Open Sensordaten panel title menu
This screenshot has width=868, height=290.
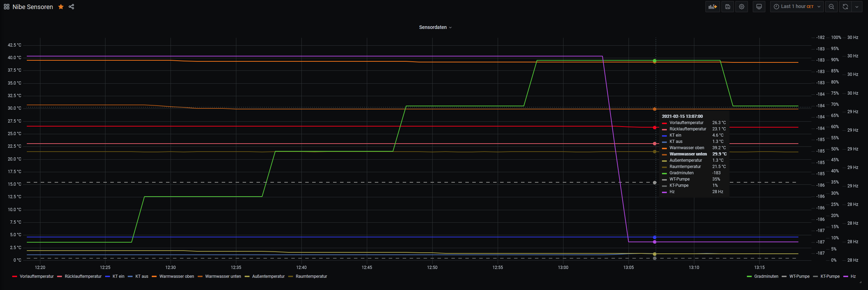coord(435,27)
